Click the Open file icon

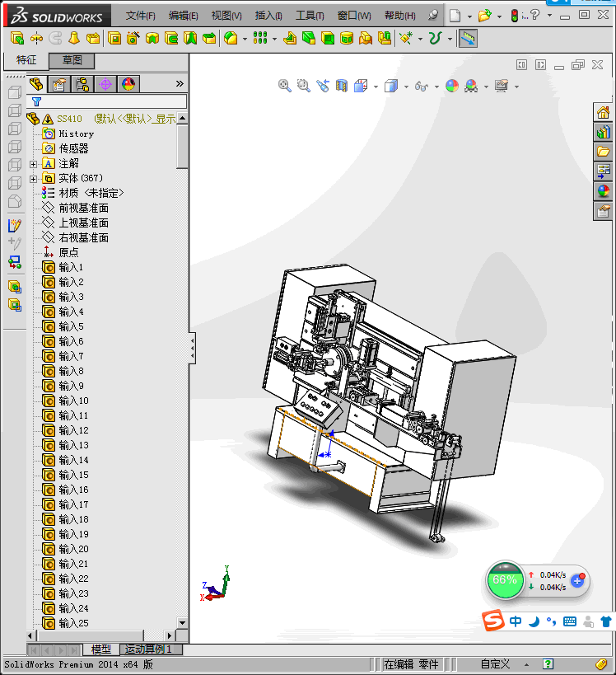[x=485, y=16]
